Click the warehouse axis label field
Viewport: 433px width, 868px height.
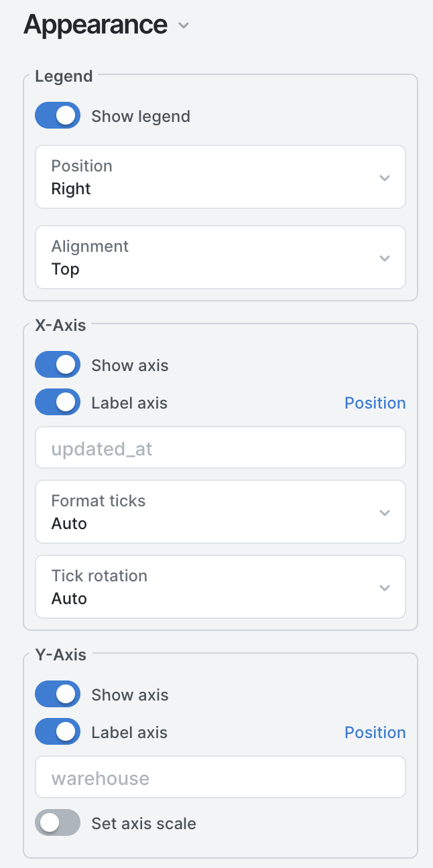pos(220,778)
